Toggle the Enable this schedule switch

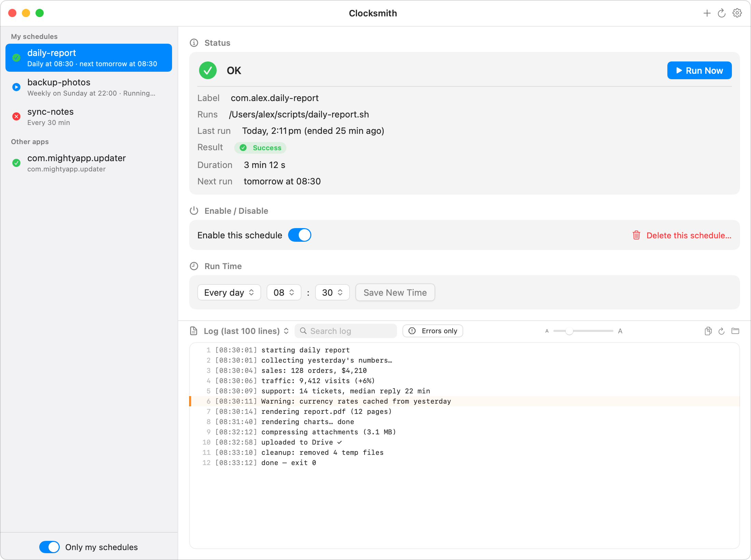pos(299,235)
